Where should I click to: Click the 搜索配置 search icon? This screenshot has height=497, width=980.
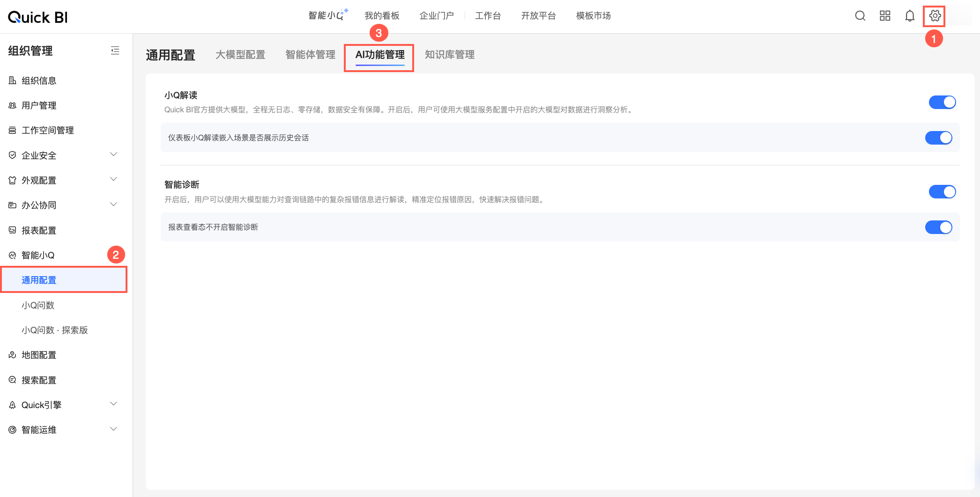coord(13,380)
